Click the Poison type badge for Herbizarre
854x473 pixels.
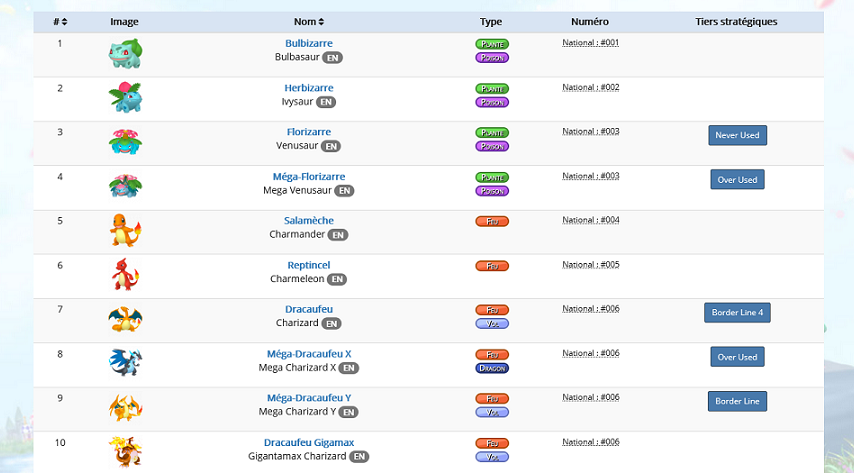pyautogui.click(x=492, y=102)
